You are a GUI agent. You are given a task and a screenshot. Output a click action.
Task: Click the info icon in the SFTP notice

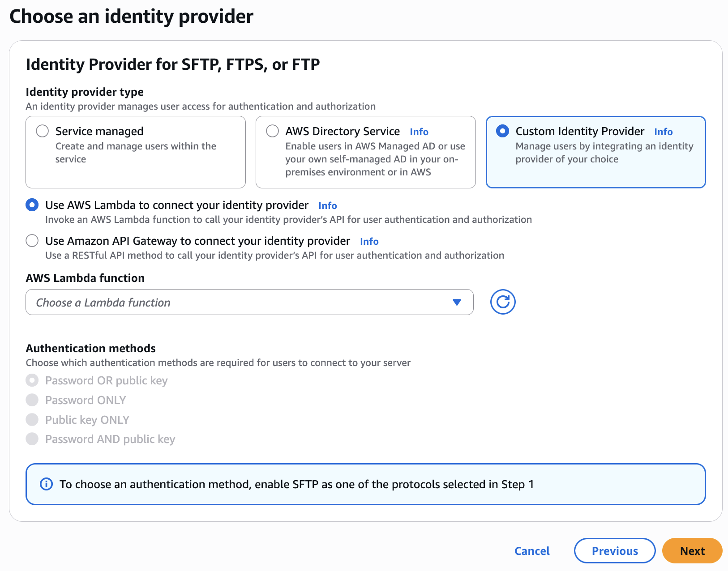[x=46, y=484]
